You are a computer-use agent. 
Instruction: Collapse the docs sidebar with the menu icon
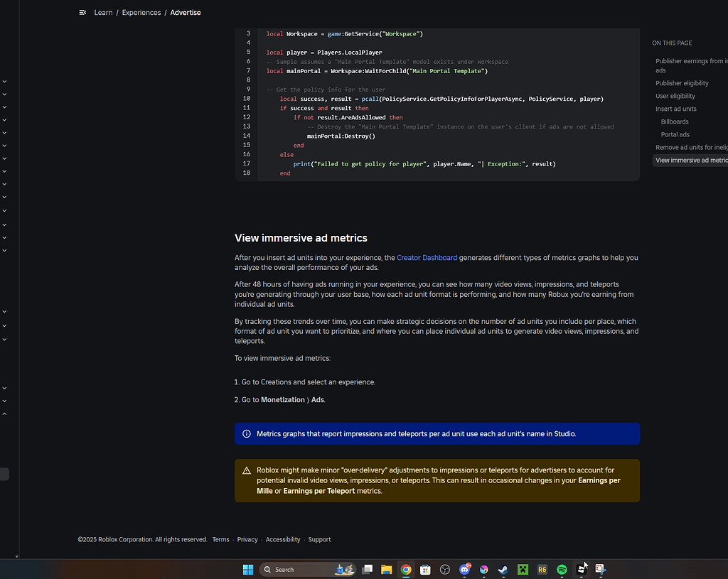pos(82,13)
